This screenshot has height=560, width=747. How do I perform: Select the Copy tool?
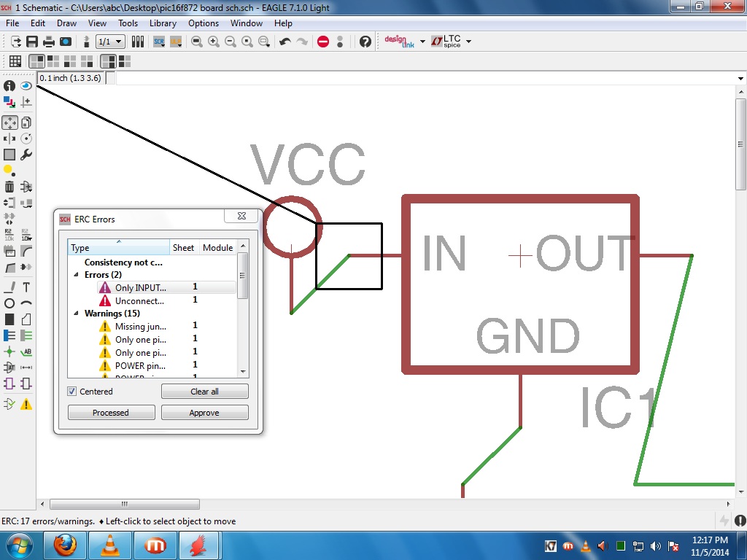pos(26,122)
